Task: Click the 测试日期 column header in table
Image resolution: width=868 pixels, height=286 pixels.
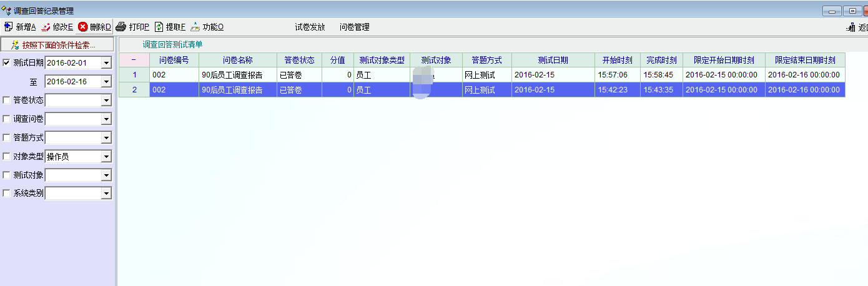Action: pyautogui.click(x=553, y=60)
